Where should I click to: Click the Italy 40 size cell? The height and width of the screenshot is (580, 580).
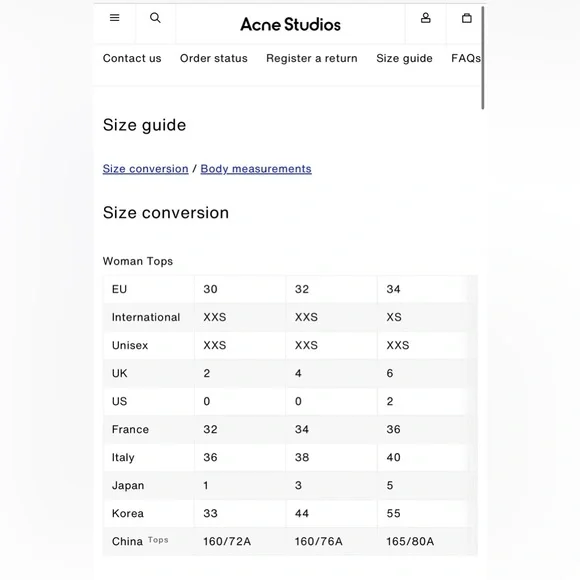(394, 457)
